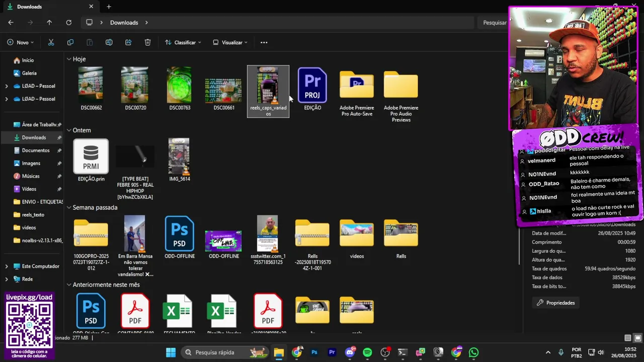The width and height of the screenshot is (644, 362).
Task: Go back with the left arrow
Action: point(11,23)
